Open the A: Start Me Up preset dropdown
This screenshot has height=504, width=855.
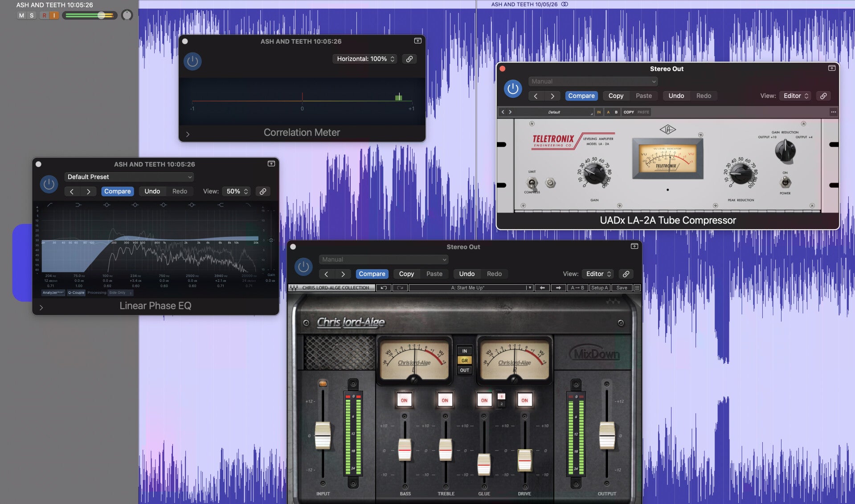coord(470,288)
